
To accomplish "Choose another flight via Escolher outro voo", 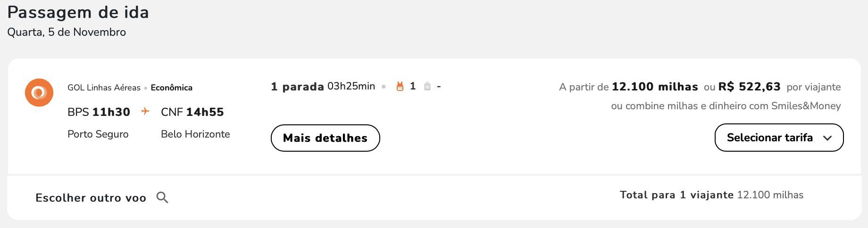I will pos(91,198).
